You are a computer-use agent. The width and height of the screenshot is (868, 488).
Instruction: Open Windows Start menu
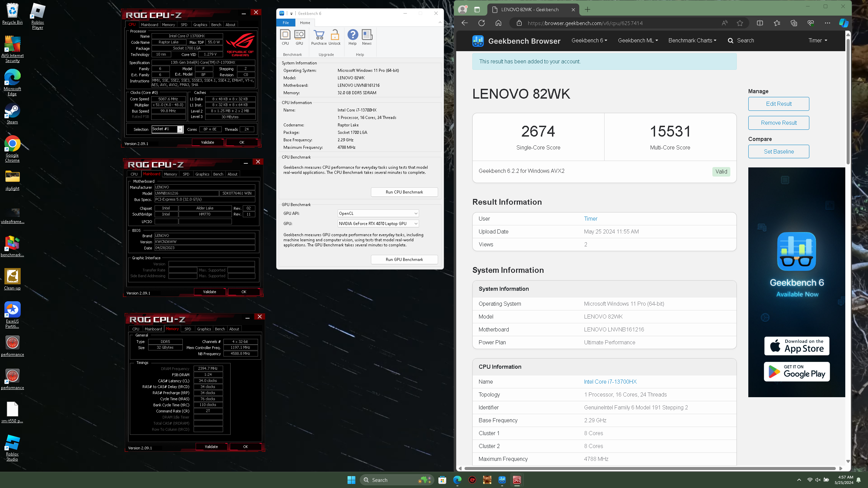click(x=351, y=480)
